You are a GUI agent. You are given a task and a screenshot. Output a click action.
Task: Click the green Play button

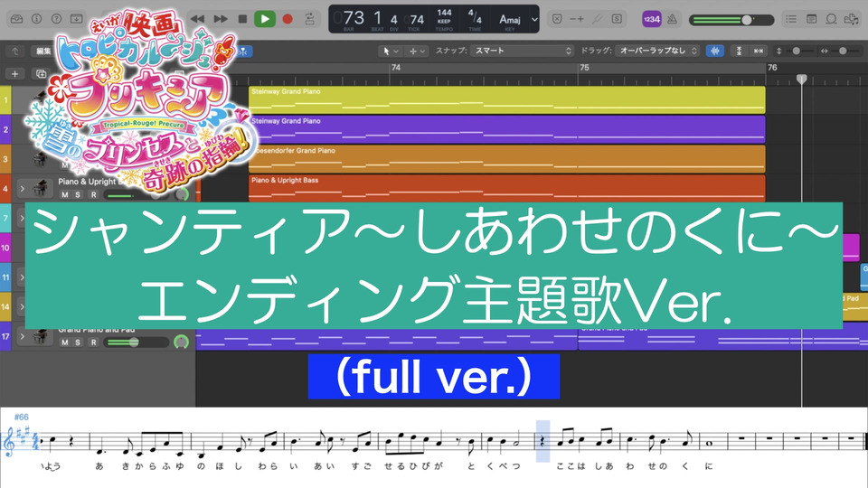click(x=265, y=19)
